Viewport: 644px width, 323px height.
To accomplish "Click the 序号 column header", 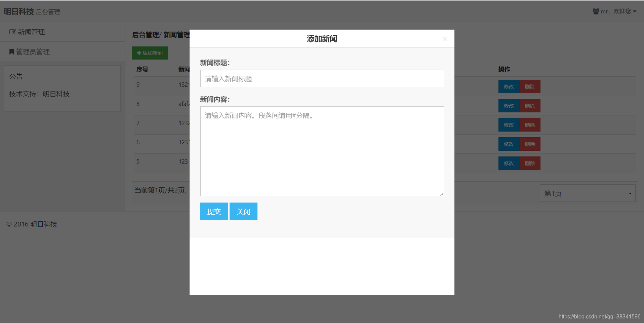I will (x=142, y=69).
